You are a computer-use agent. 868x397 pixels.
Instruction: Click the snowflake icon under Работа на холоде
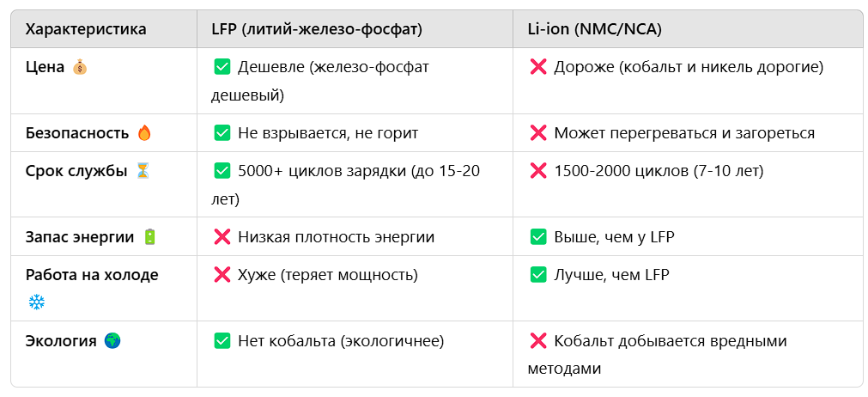click(x=36, y=302)
